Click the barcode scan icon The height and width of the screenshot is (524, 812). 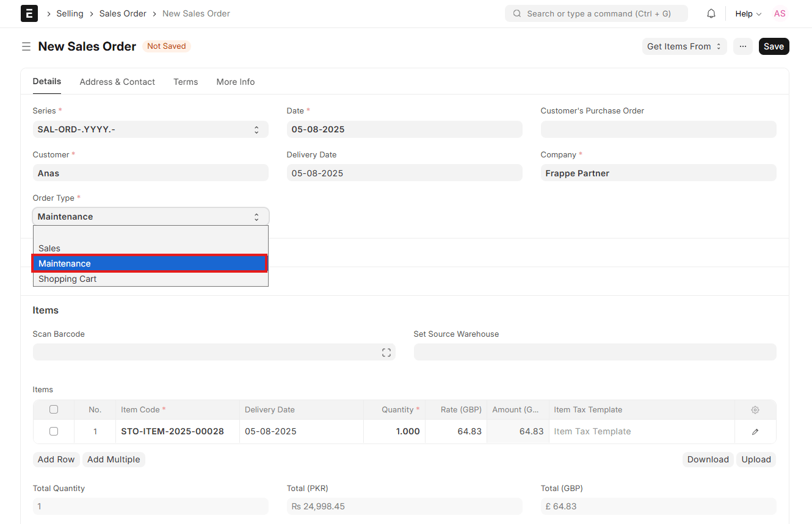pos(386,353)
